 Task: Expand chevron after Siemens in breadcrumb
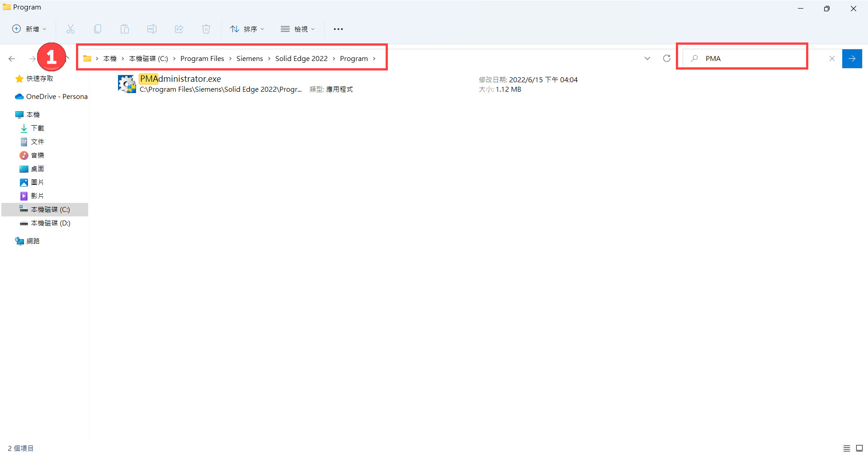click(x=269, y=59)
